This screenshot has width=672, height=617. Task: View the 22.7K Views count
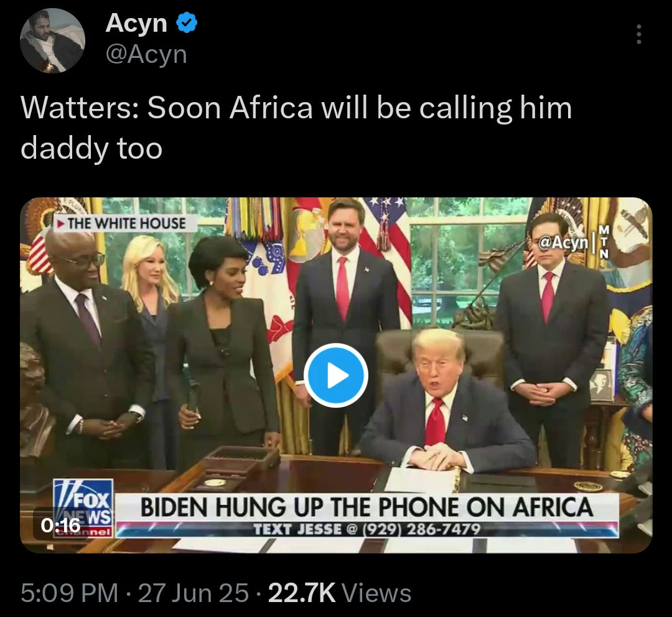click(340, 593)
